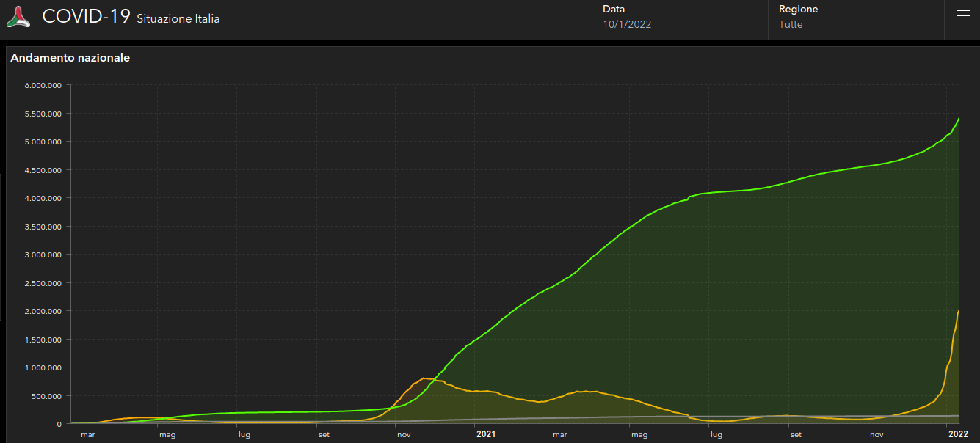Image resolution: width=980 pixels, height=443 pixels.
Task: Click the 6.000.000 y-axis label
Action: tap(43, 85)
